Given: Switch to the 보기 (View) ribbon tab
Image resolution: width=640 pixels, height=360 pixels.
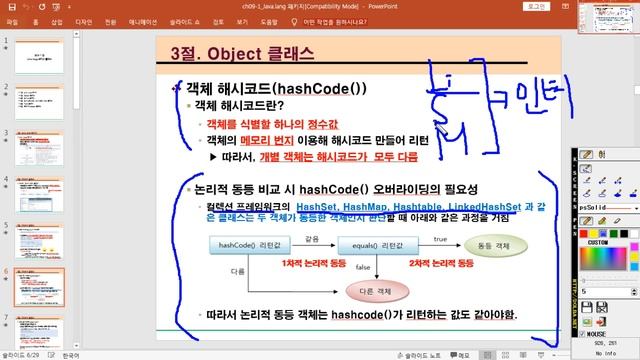Looking at the screenshot, I should pyautogui.click(x=242, y=22).
